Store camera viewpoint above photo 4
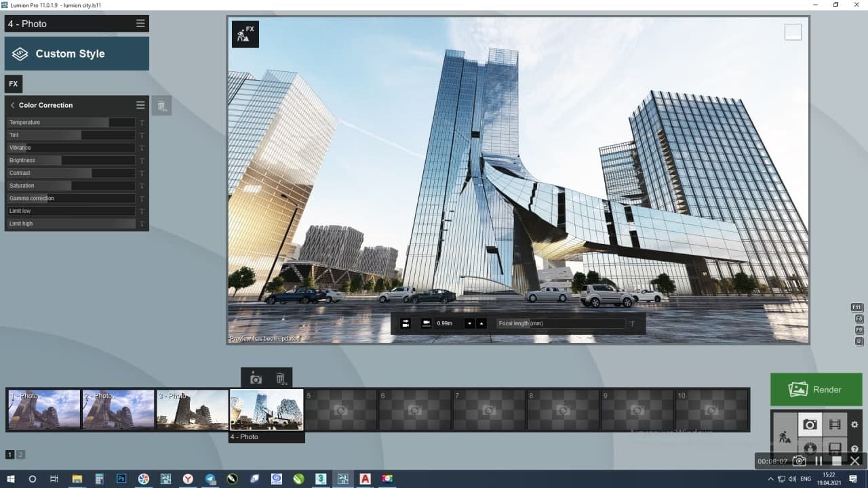This screenshot has width=868, height=488. [x=255, y=378]
